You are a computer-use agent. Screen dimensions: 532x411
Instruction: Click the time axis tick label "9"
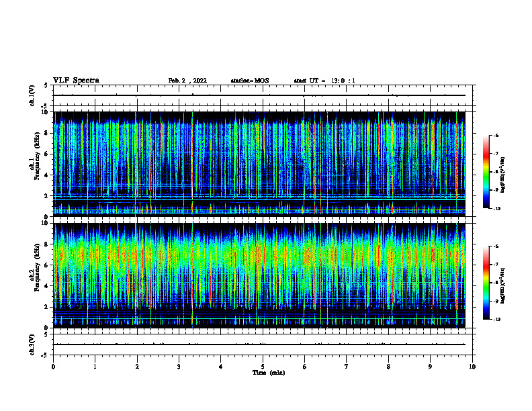click(430, 367)
